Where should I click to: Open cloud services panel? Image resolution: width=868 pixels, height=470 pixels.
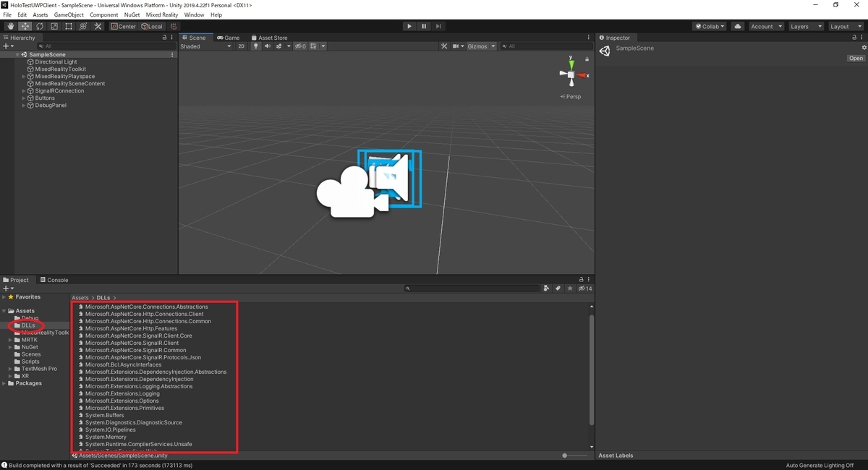(x=738, y=26)
